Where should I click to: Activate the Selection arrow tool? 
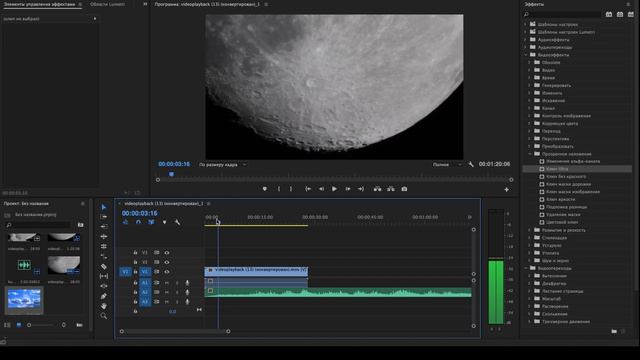(104, 207)
